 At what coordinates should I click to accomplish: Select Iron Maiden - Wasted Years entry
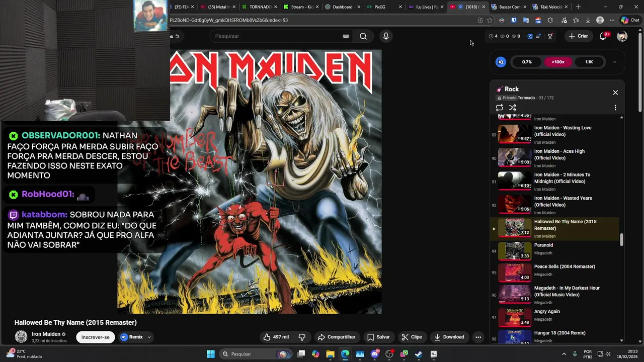tap(554, 205)
